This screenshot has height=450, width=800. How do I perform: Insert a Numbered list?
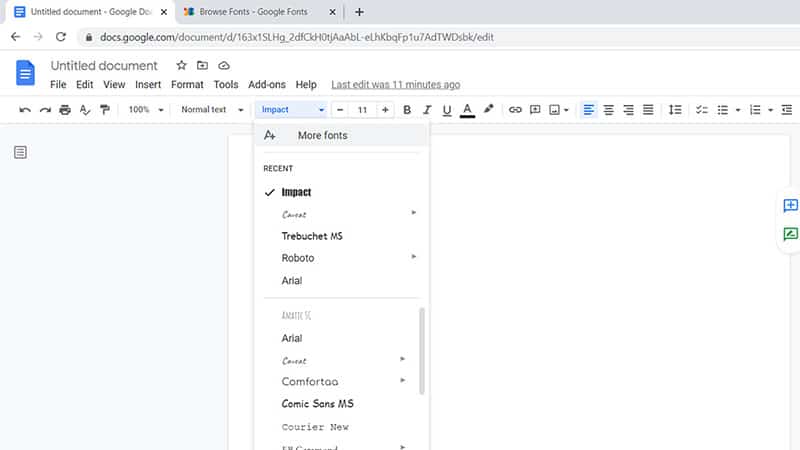click(755, 110)
